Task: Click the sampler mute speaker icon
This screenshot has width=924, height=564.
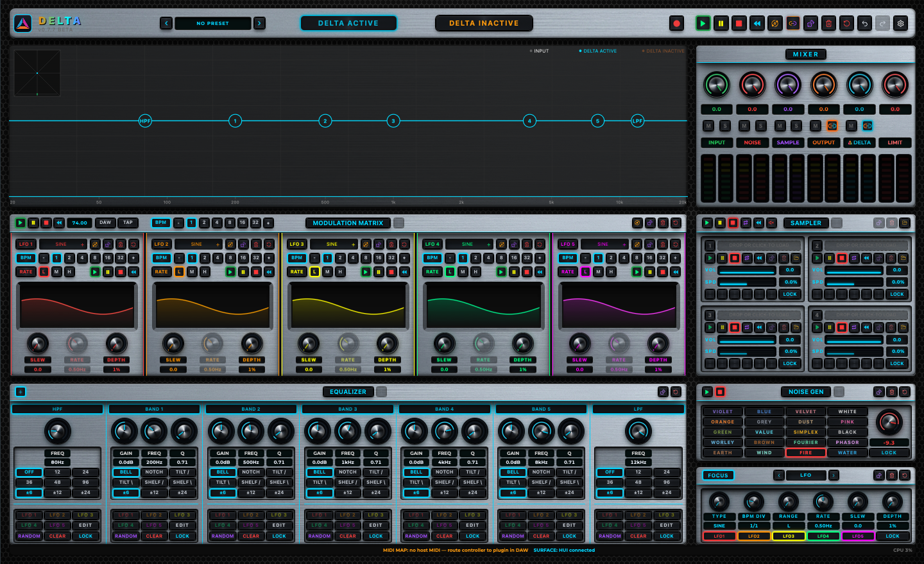Action: (x=771, y=223)
